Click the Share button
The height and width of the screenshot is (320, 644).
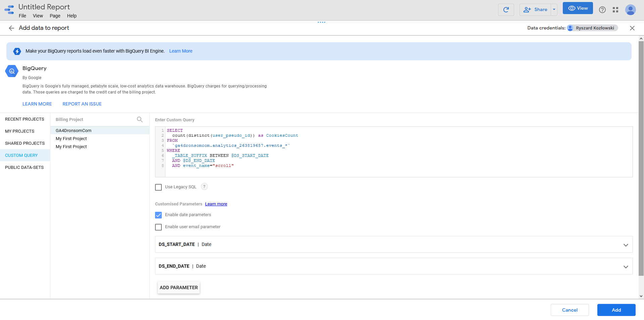tap(535, 10)
